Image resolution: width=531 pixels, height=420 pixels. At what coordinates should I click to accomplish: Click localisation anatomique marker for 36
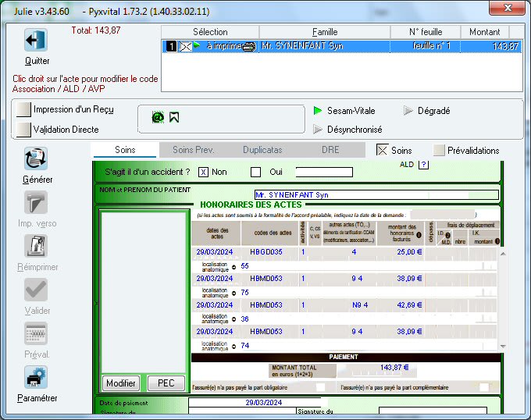(x=233, y=319)
